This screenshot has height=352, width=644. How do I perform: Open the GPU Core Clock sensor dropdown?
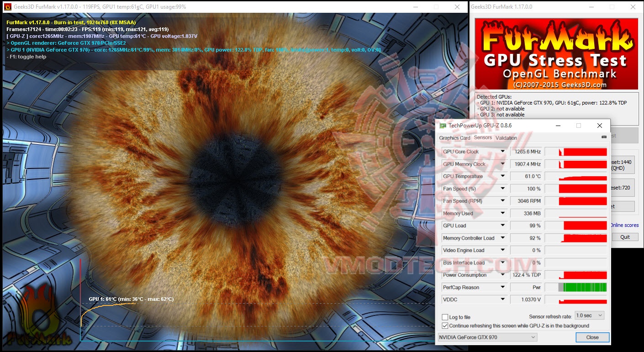[503, 152]
